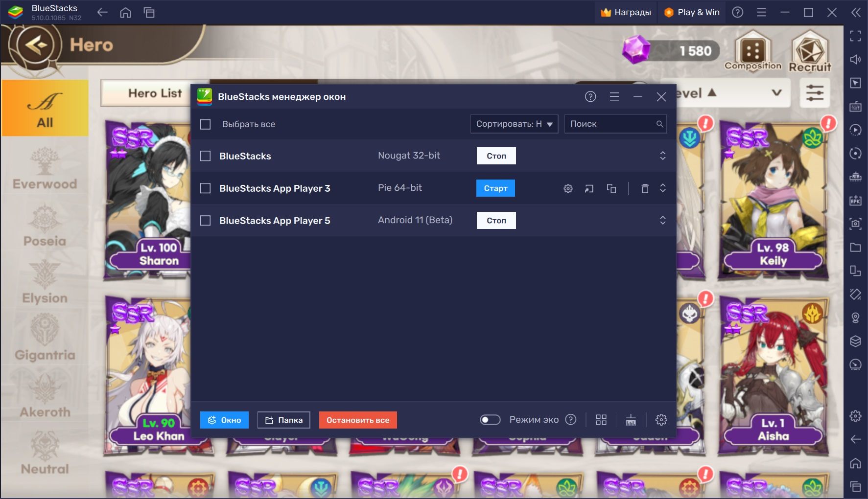The image size is (868, 499).
Task: Install APK from side toolbar
Action: (x=855, y=200)
